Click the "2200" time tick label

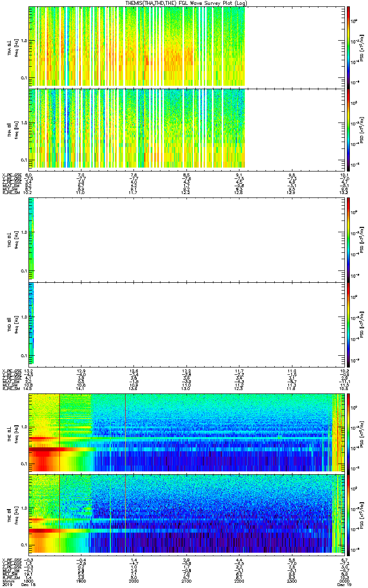[x=239, y=581]
